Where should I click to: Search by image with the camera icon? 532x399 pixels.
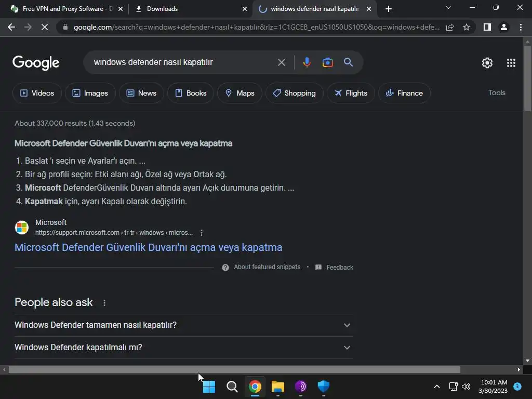[327, 62]
